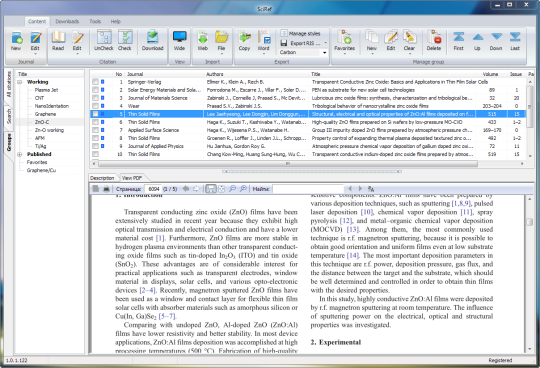540x368 pixels.
Task: Switch to Wide view
Action: (179, 37)
